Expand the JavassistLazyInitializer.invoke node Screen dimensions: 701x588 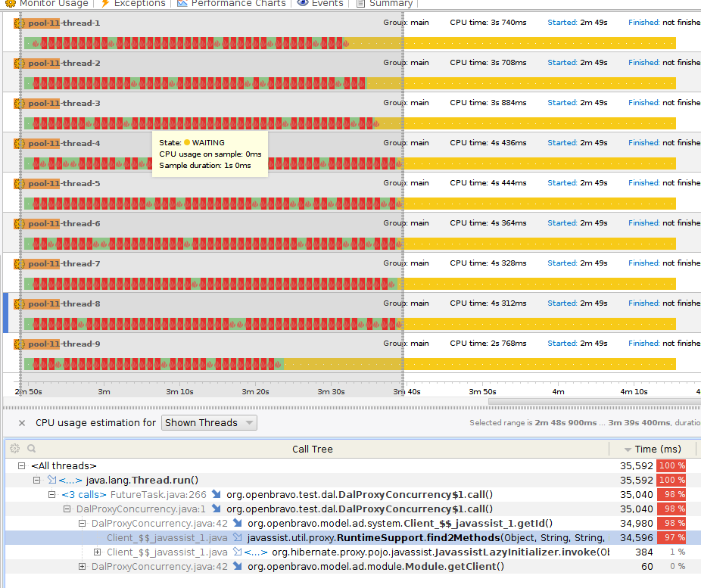click(x=98, y=552)
